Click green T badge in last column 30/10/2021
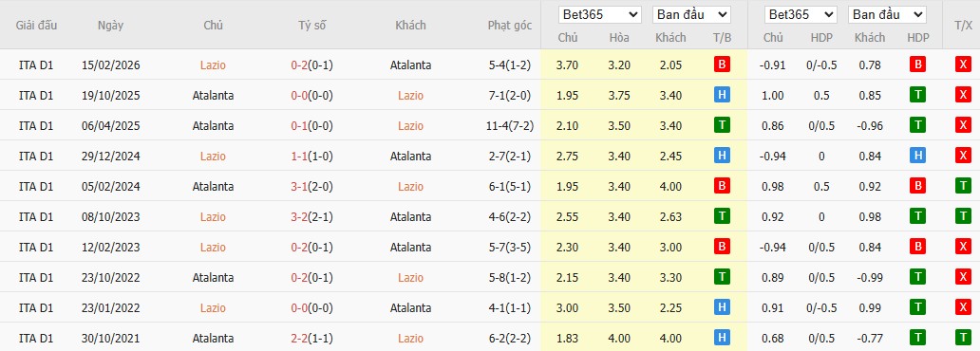 tap(963, 338)
